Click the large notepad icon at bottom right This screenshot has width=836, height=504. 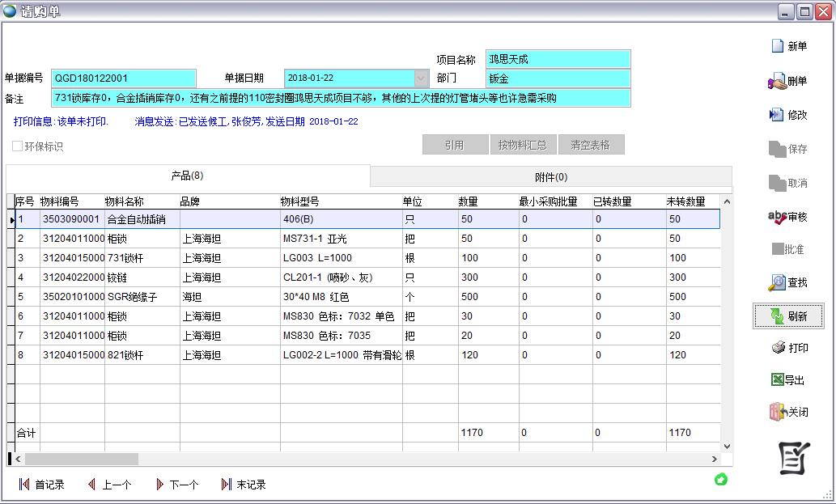(x=794, y=459)
